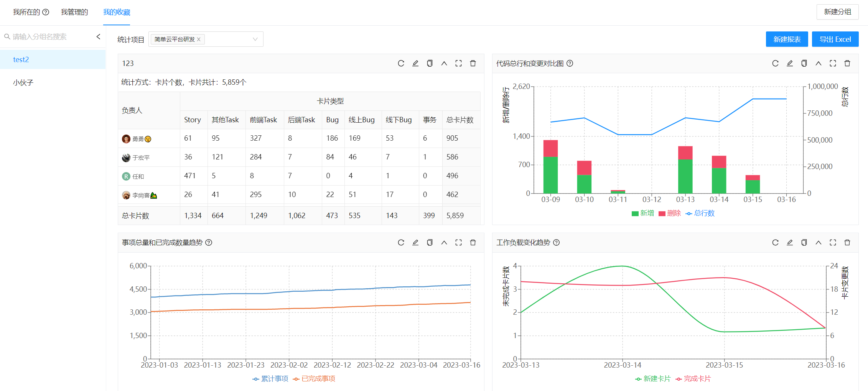Screen dimensions: 868x391
Task: Toggle 已完成事项 series in legend
Action: click(x=314, y=379)
